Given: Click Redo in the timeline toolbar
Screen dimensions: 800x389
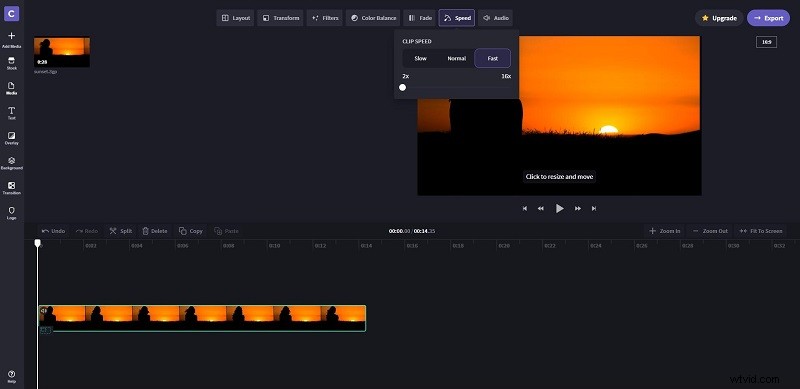Looking at the screenshot, I should pyautogui.click(x=87, y=231).
